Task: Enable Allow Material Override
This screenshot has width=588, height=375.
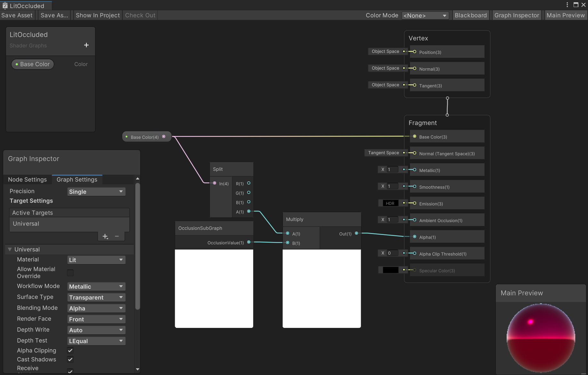Action: click(70, 273)
